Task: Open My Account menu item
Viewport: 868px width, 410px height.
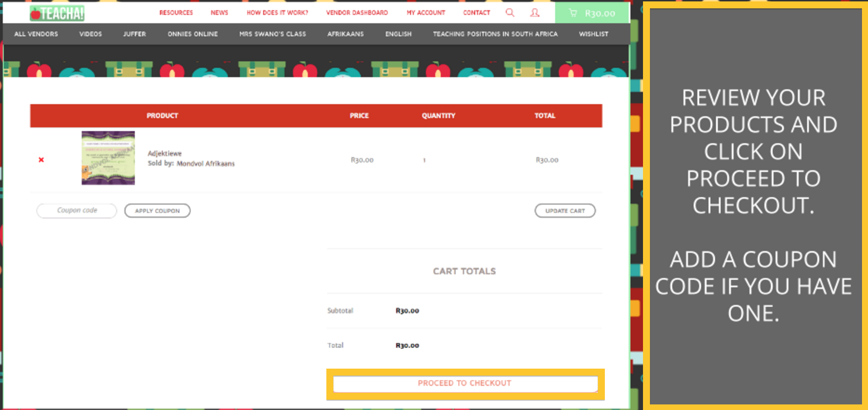Action: pos(426,13)
